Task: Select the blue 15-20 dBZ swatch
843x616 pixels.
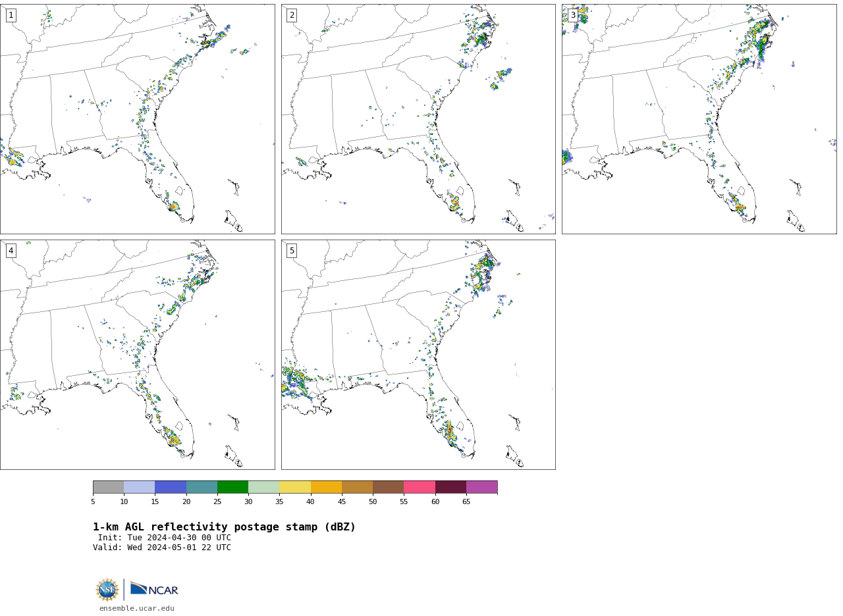Action: [171, 487]
